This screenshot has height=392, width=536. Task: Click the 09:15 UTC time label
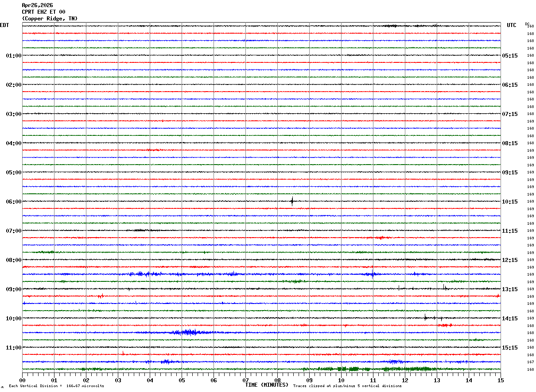coord(510,173)
